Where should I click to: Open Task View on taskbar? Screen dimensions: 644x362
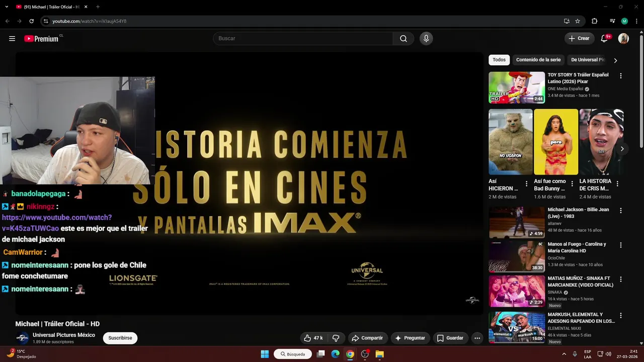(x=320, y=354)
